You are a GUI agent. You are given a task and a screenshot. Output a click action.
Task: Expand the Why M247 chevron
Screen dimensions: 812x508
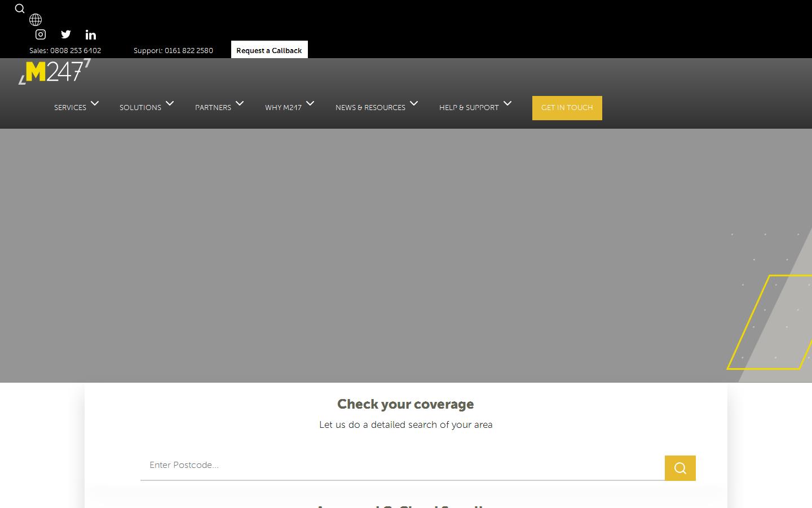tap(310, 103)
